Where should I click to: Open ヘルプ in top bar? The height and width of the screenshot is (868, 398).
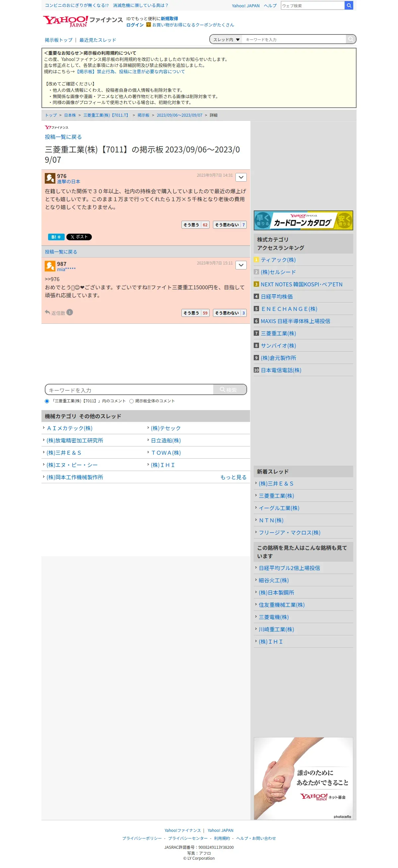(x=270, y=6)
